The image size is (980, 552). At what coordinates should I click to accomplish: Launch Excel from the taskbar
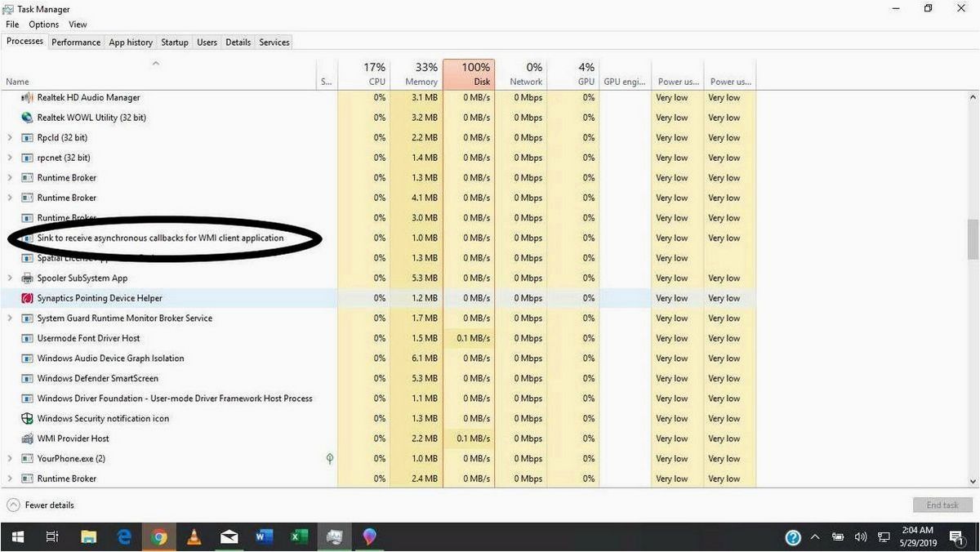[300, 536]
